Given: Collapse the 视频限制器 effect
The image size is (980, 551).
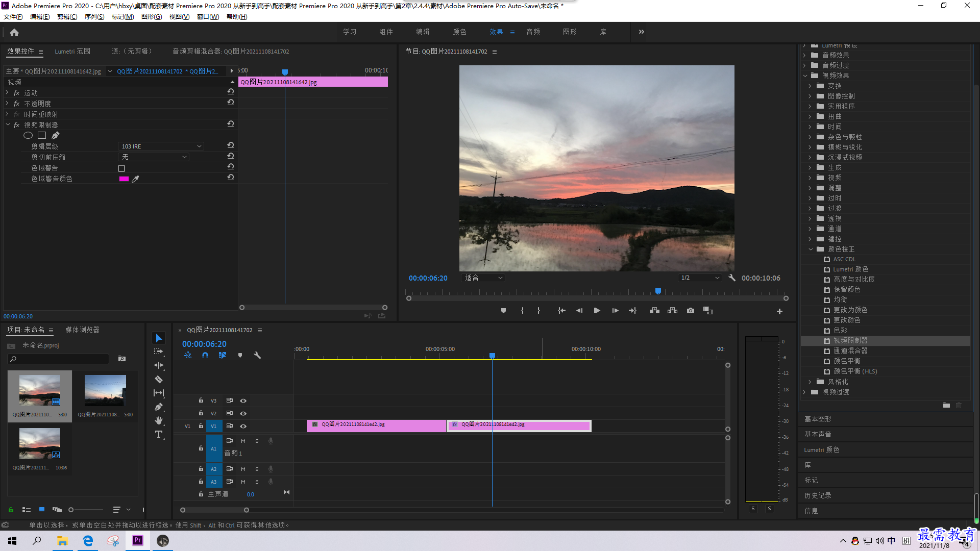Looking at the screenshot, I should (8, 124).
